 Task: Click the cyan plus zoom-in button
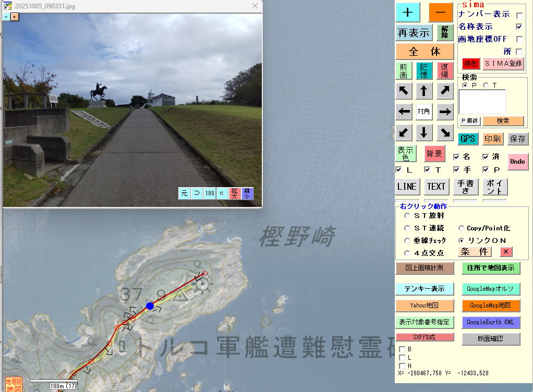tap(408, 13)
